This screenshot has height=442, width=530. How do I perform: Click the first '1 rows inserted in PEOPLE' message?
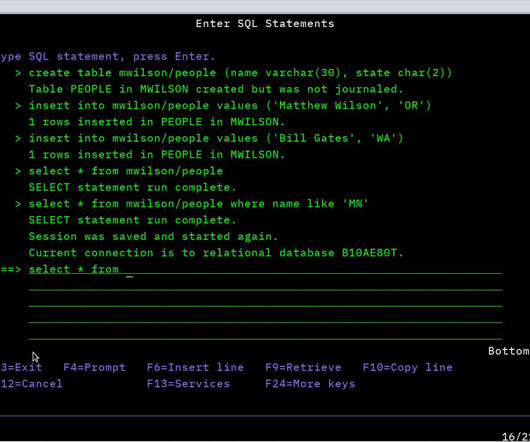[x=156, y=122]
